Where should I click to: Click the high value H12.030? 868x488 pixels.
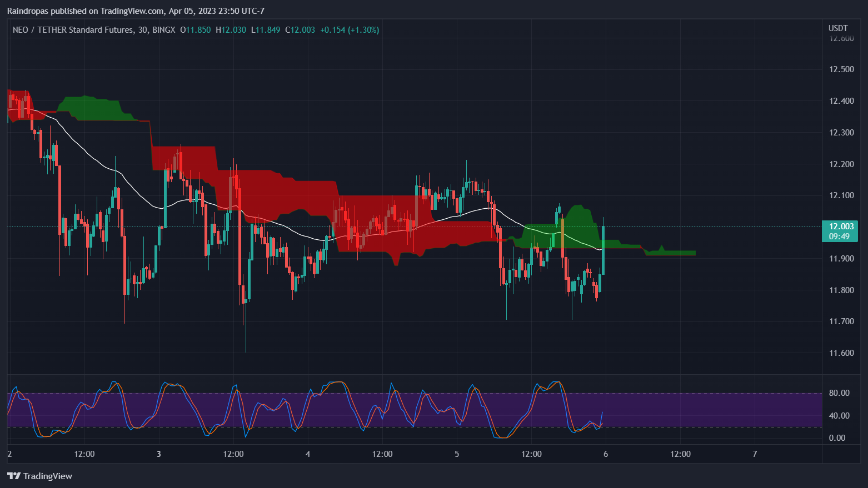pyautogui.click(x=231, y=30)
